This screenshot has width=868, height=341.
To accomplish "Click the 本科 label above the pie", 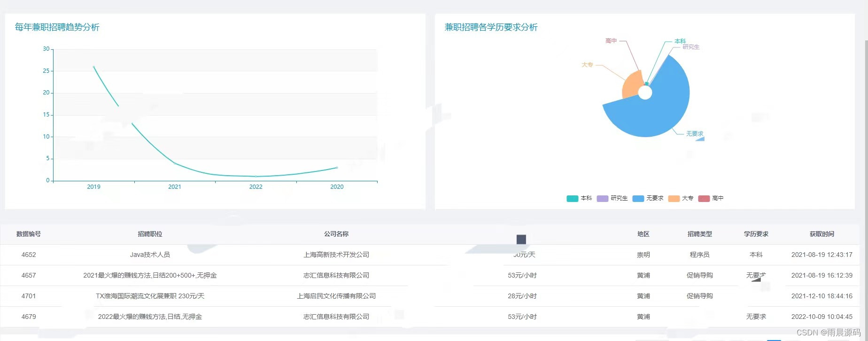I will [x=680, y=41].
